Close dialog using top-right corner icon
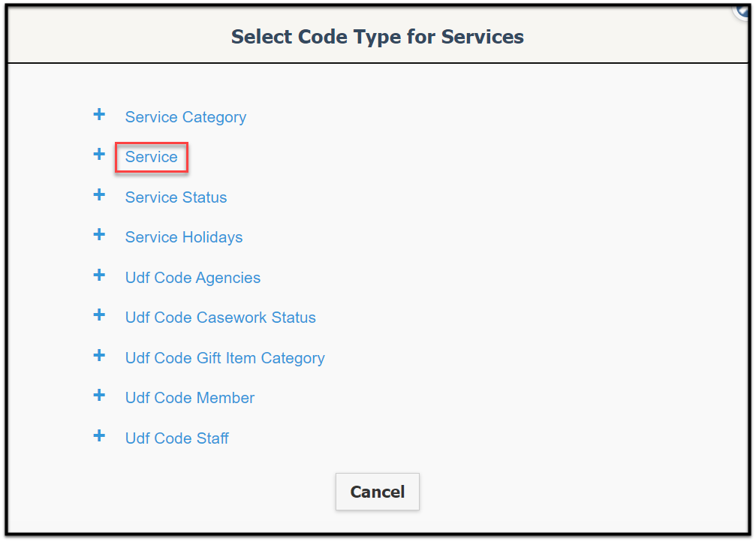This screenshot has height=542, width=756. coord(743,10)
